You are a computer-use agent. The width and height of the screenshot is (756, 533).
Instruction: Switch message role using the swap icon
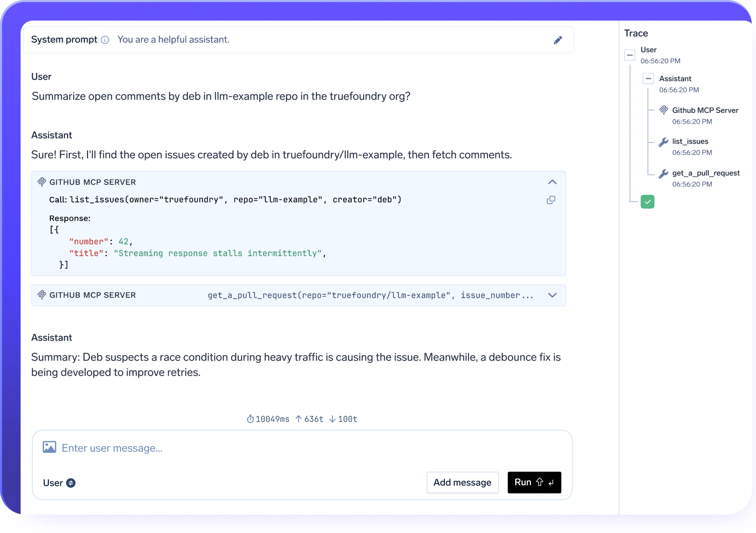tap(71, 483)
